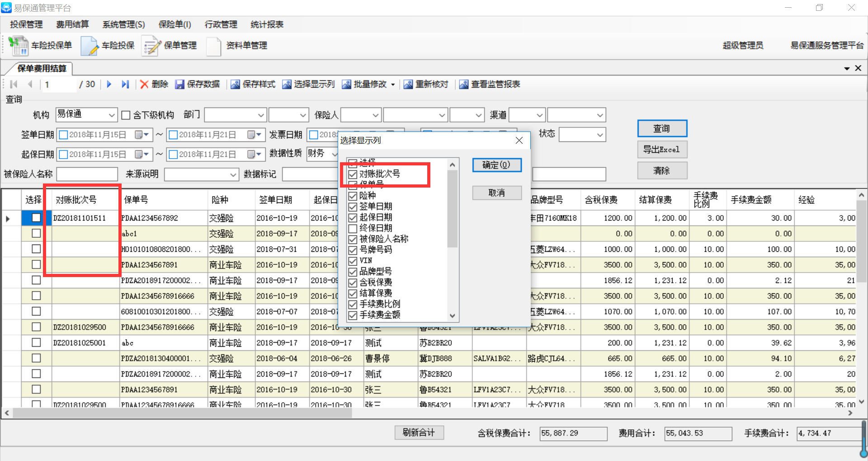The height and width of the screenshot is (461, 868).
Task: Open the 费用结算 menu
Action: (72, 24)
